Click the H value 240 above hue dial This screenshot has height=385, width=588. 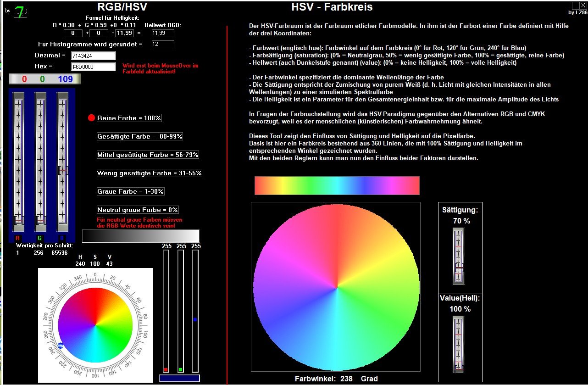tap(80, 263)
